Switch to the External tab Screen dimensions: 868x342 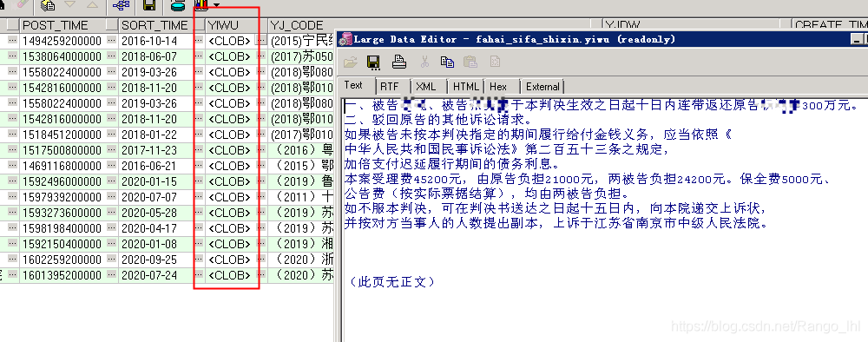[x=542, y=87]
